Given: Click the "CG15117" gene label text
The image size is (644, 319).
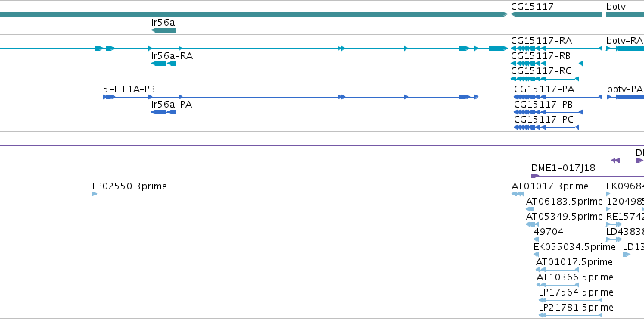Looking at the screenshot, I should (x=532, y=7).
